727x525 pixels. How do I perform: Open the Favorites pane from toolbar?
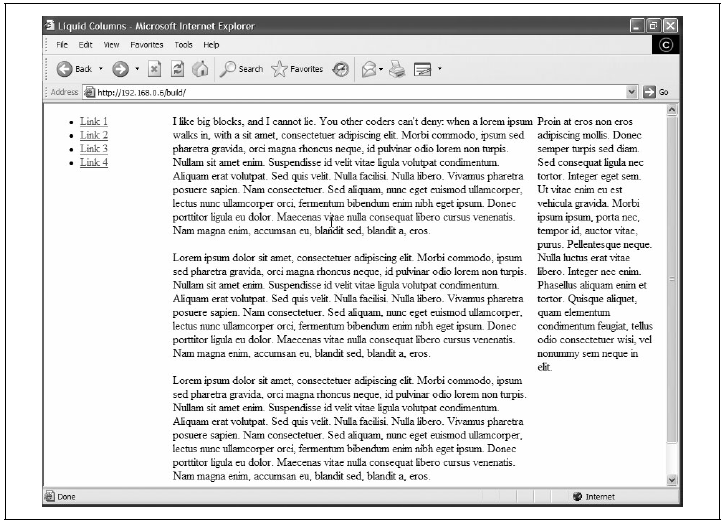[x=297, y=69]
